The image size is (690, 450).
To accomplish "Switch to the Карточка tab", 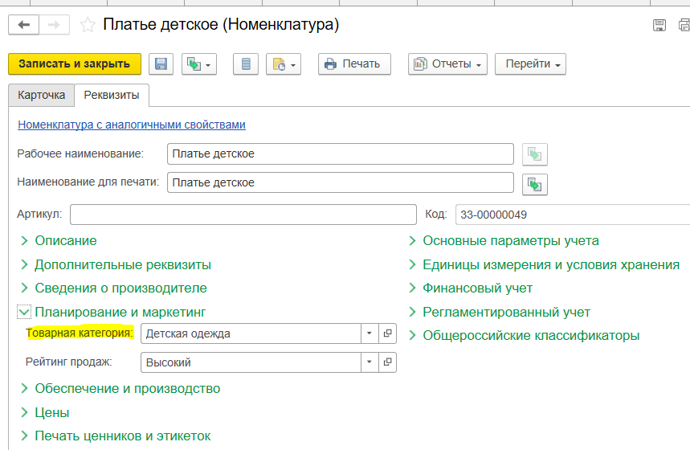I will coord(41,95).
